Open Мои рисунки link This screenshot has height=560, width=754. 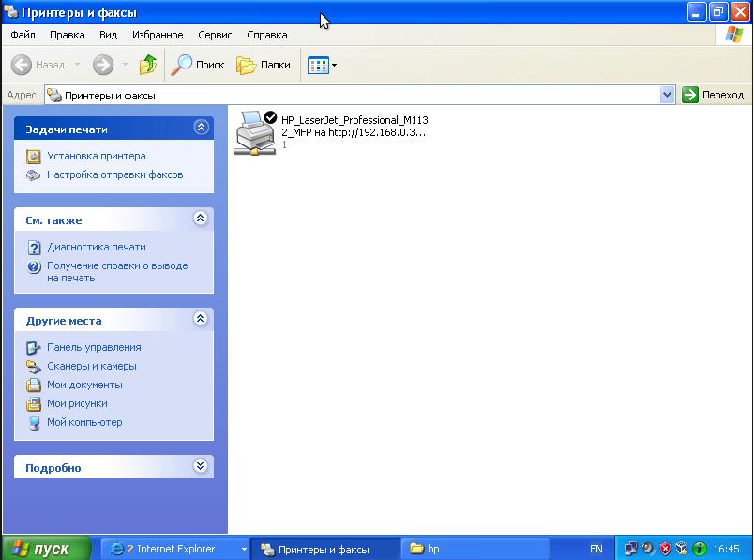pyautogui.click(x=77, y=403)
